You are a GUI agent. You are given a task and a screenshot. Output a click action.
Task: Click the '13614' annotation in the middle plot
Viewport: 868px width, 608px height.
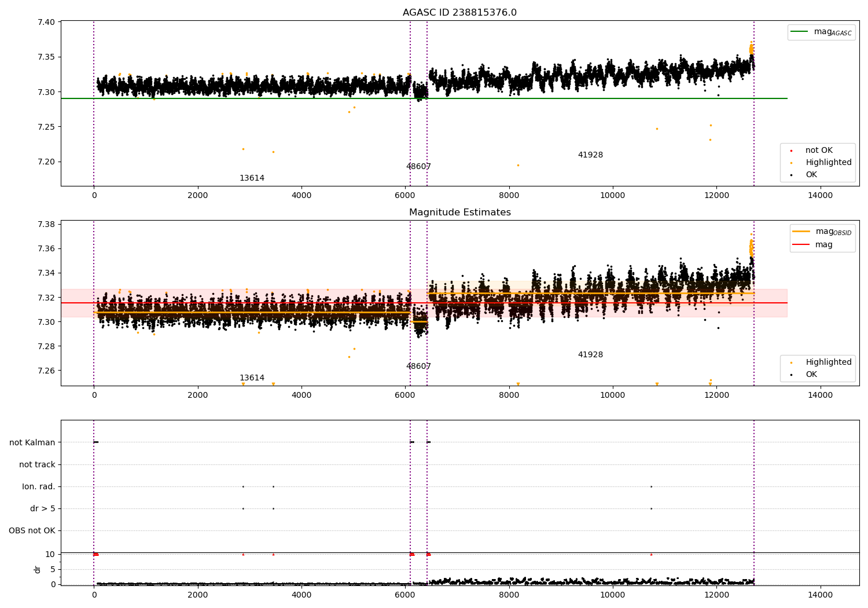tap(252, 378)
